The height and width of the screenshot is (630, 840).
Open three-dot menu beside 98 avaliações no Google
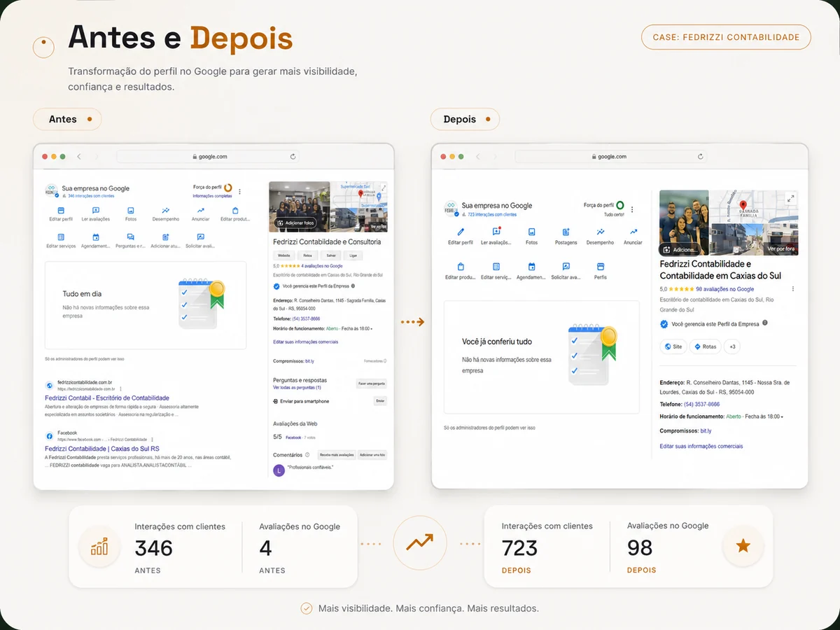point(793,288)
